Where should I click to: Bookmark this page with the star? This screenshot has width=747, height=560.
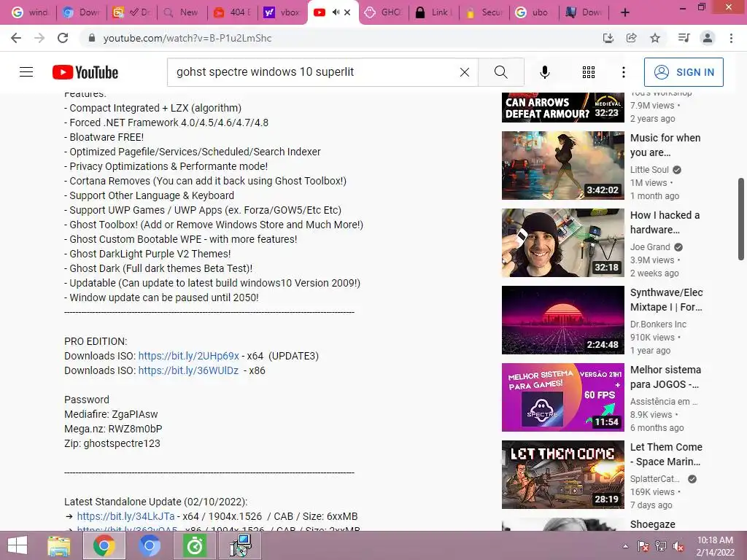[655, 38]
